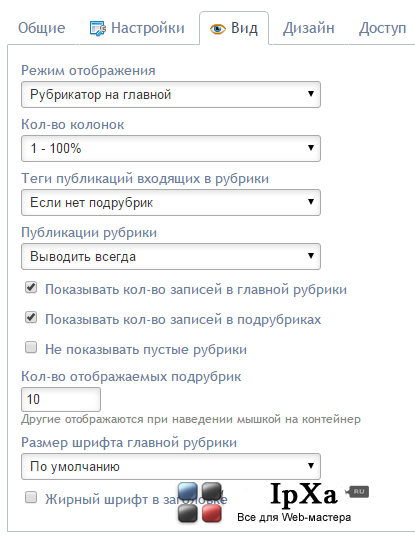
Task: Click the settings icon beside Настройки
Action: click(98, 28)
